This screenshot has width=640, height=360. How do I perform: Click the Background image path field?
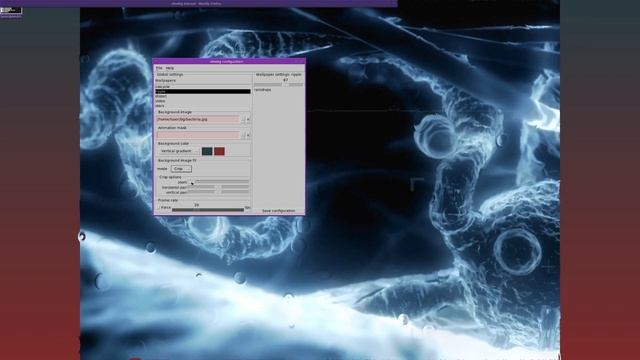click(x=199, y=119)
